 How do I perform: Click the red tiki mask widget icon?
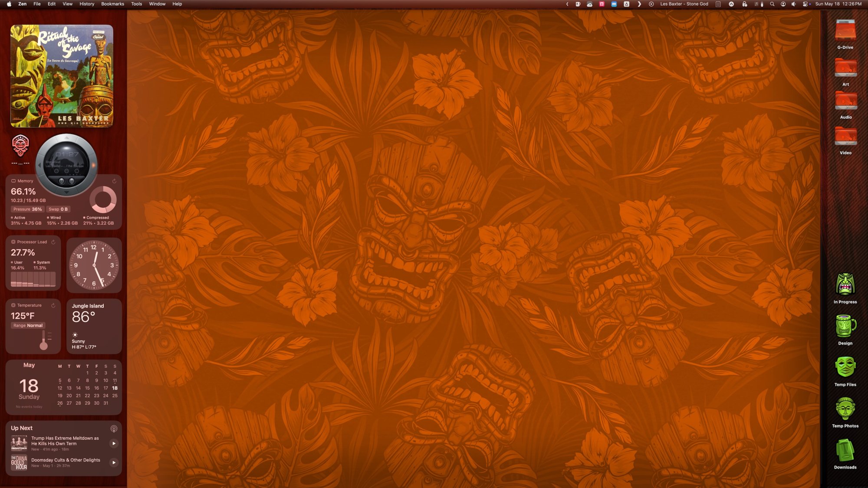20,145
